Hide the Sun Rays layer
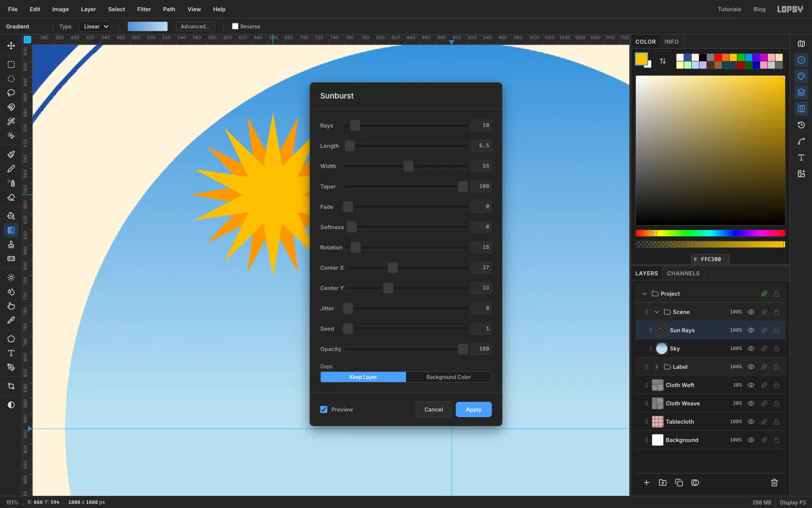The height and width of the screenshot is (508, 812). [x=751, y=330]
